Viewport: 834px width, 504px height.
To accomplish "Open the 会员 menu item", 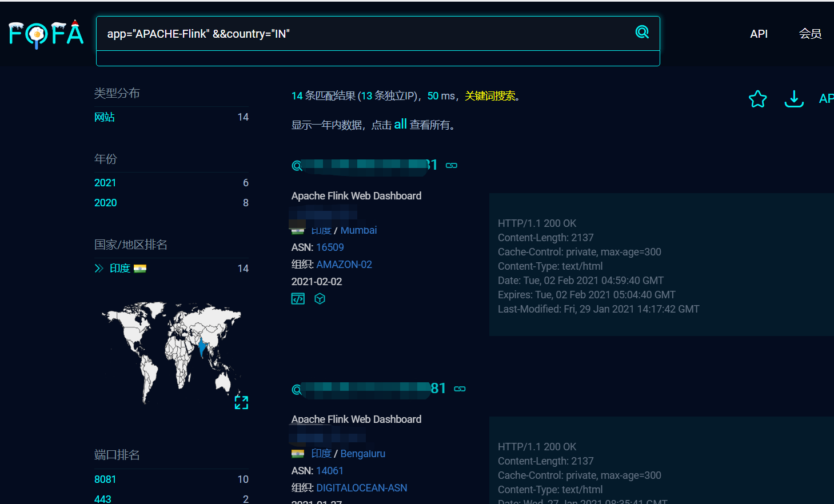I will tap(810, 34).
